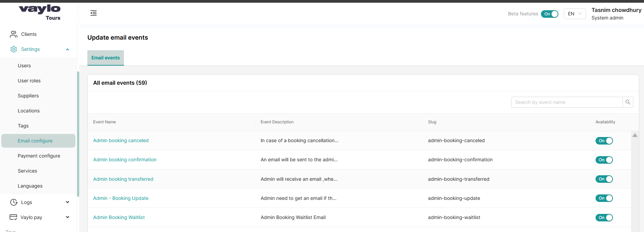Click slug admin-booking-transferred
This screenshot has width=644, height=232.
[x=459, y=179]
